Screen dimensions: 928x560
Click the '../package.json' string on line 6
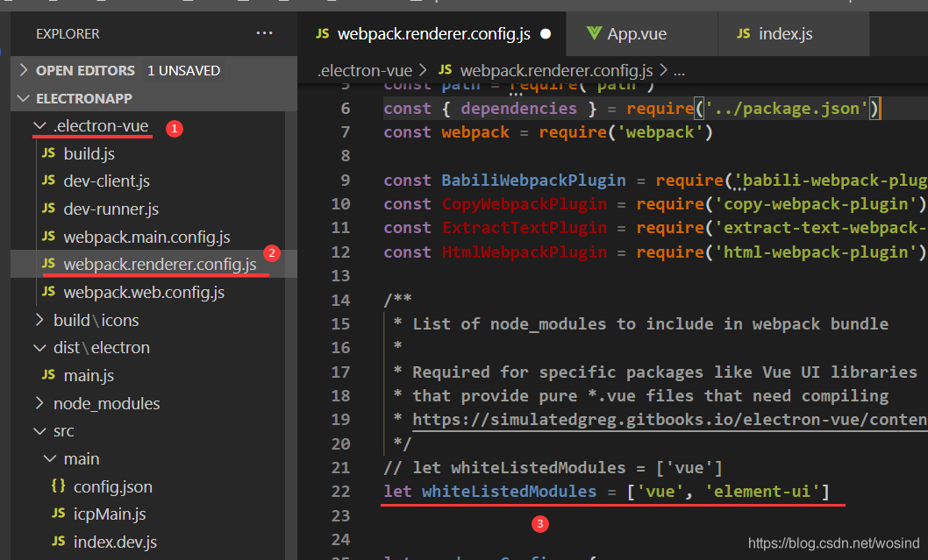click(x=787, y=108)
